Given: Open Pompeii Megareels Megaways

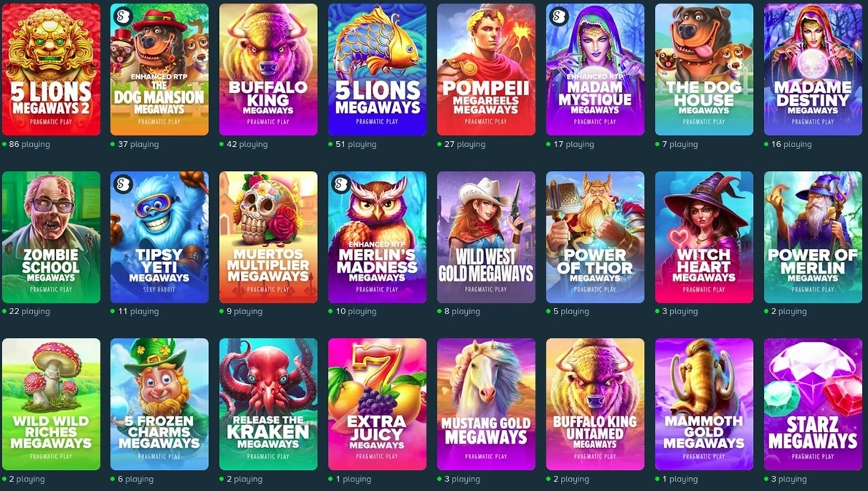Looking at the screenshot, I should (486, 70).
